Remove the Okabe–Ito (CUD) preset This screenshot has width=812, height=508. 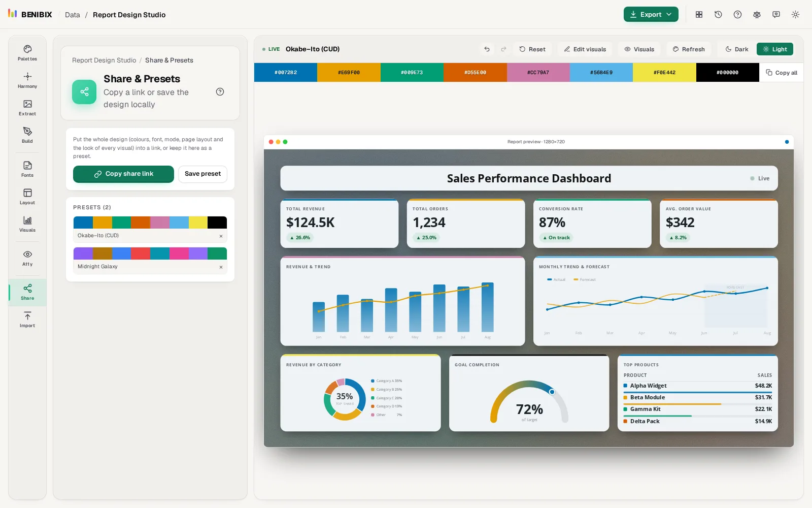point(221,236)
